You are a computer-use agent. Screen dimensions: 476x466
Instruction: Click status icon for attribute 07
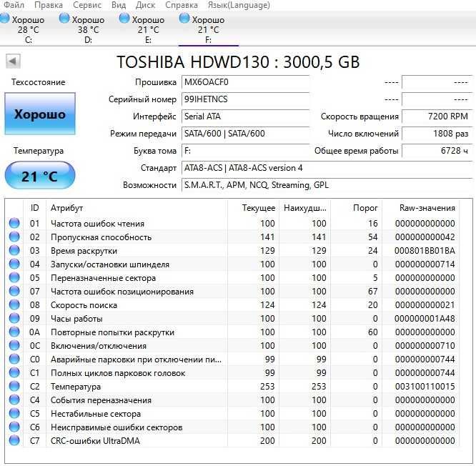click(x=14, y=291)
